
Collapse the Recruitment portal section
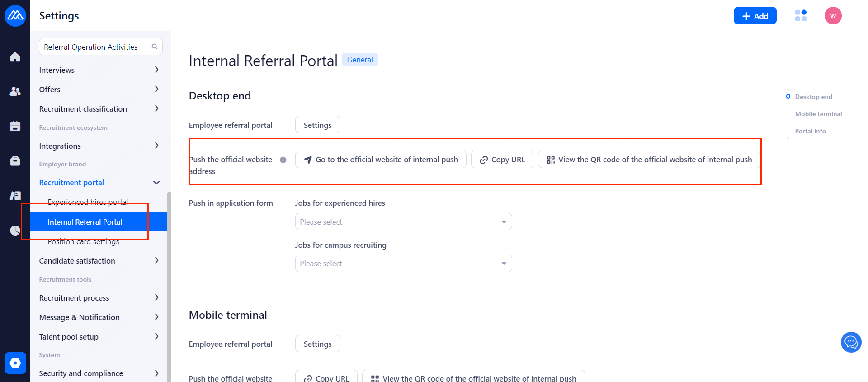pyautogui.click(x=156, y=183)
